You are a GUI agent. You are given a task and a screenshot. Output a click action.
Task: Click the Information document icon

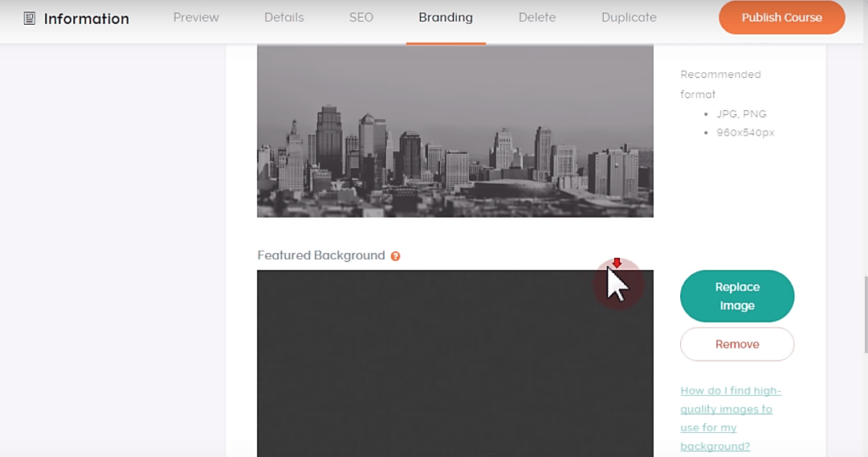pyautogui.click(x=30, y=18)
